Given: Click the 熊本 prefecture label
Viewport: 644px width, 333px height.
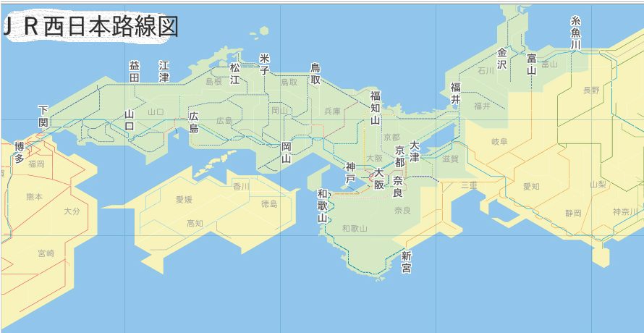Looking at the screenshot, I should (x=34, y=197).
